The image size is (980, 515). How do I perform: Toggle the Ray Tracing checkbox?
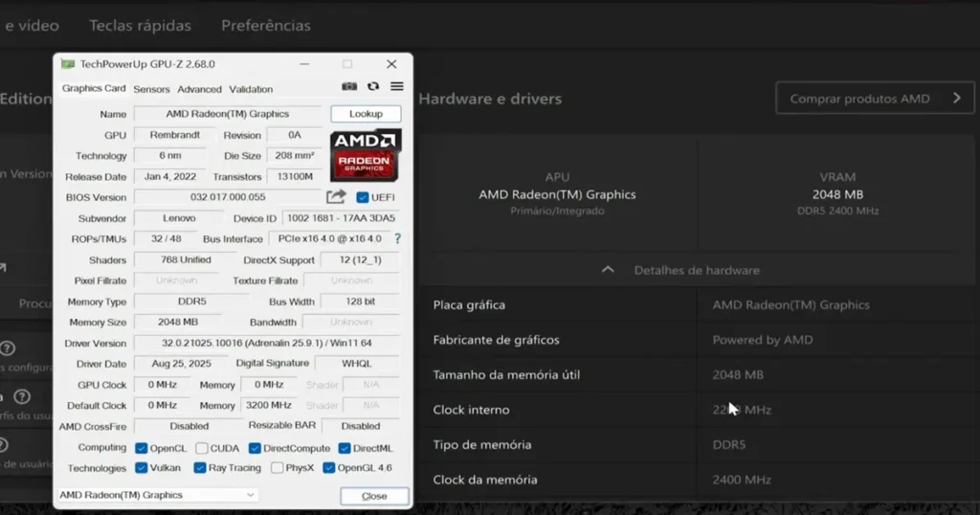click(x=200, y=467)
